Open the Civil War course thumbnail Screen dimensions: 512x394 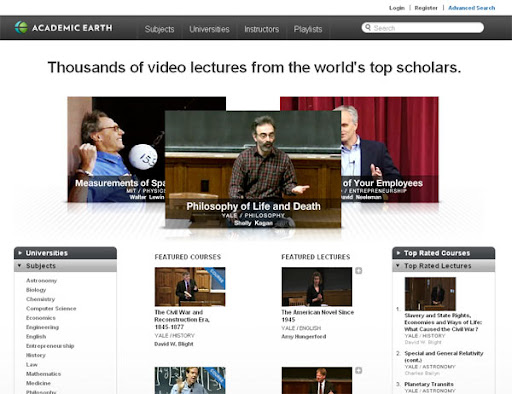(x=190, y=287)
